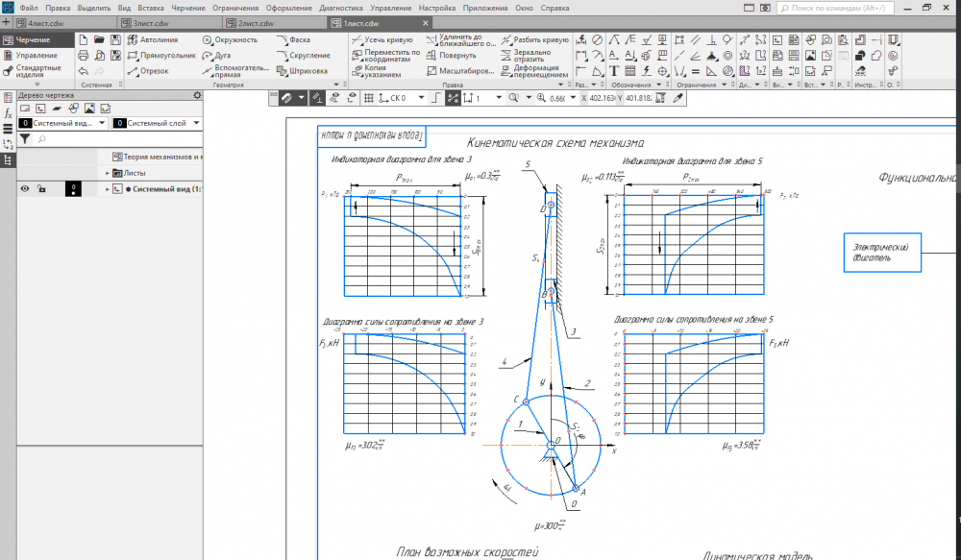Screen dimensions: 961x560
Task: Click the command search field
Action: coord(870,8)
